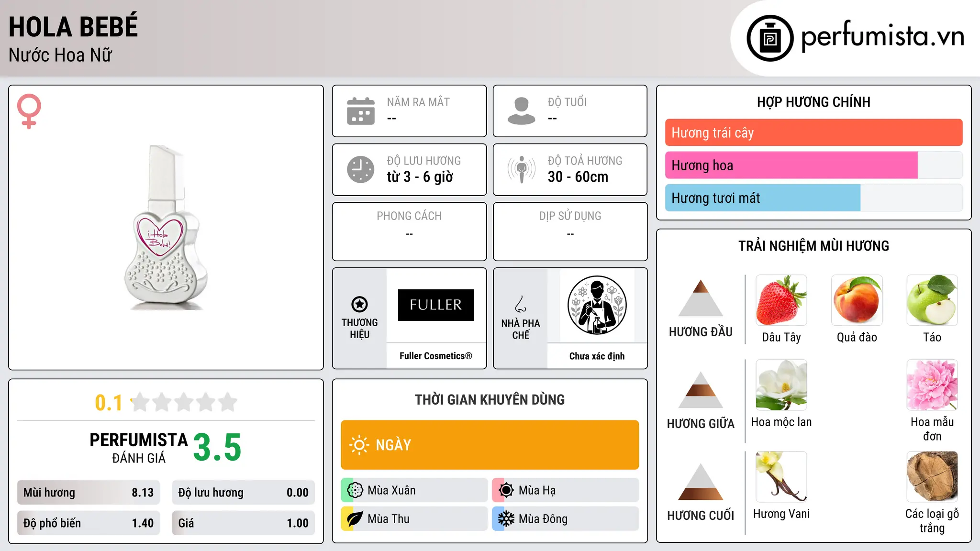Click the THỜI GIAN KHUYÊN DÙNG heading
The image size is (980, 551).
[x=490, y=399]
